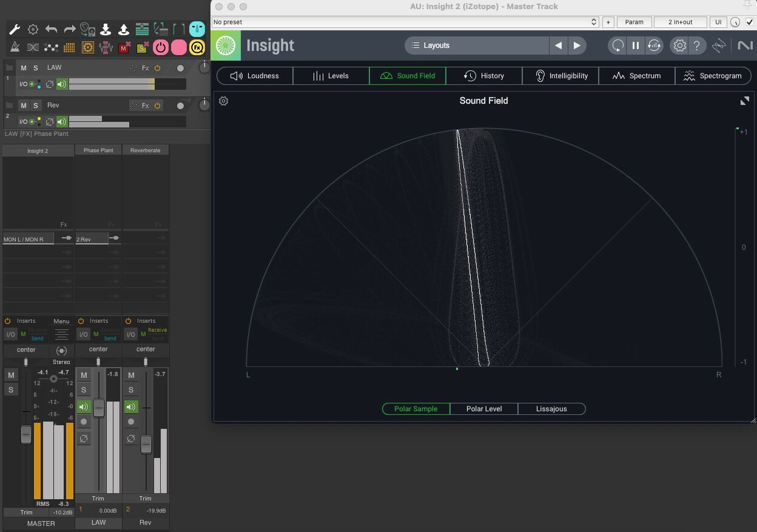Click the LAW channel volume fader in mixer
Viewport: 757px width, 532px height.
tap(99, 408)
